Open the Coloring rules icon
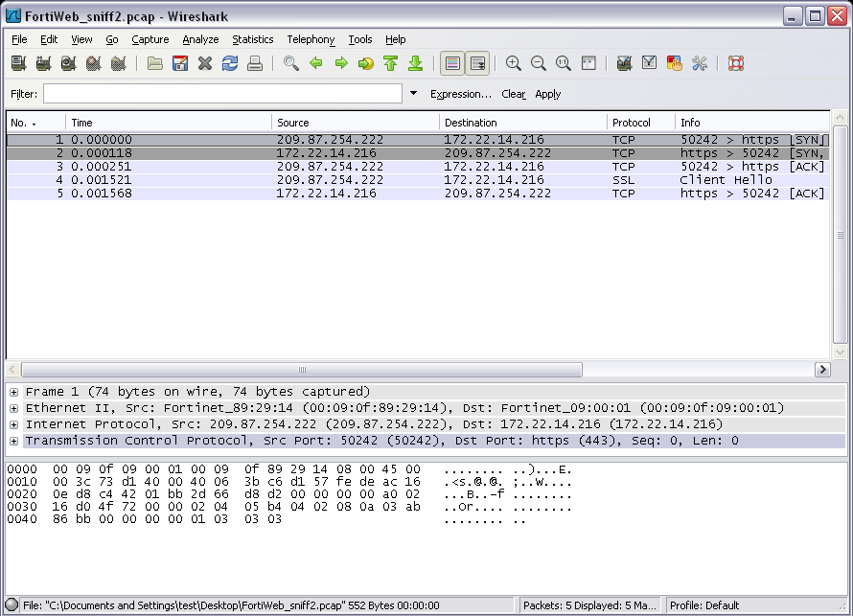The image size is (853, 616). [x=675, y=64]
